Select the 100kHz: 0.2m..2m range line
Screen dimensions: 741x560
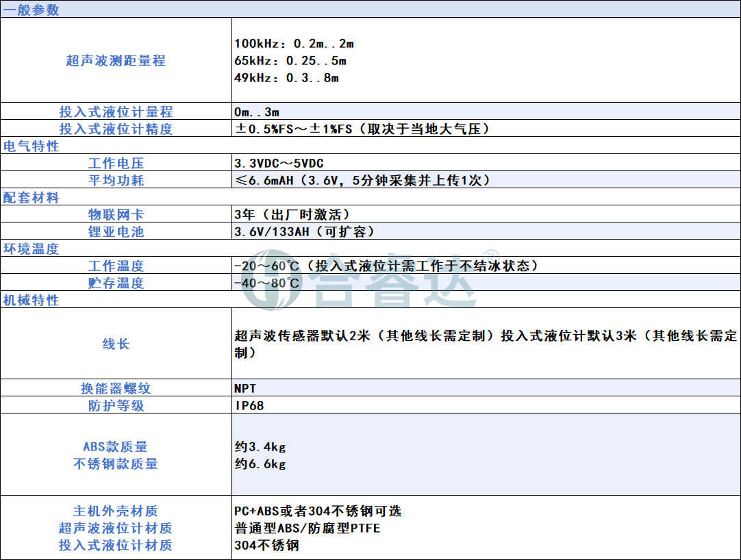[x=294, y=44]
